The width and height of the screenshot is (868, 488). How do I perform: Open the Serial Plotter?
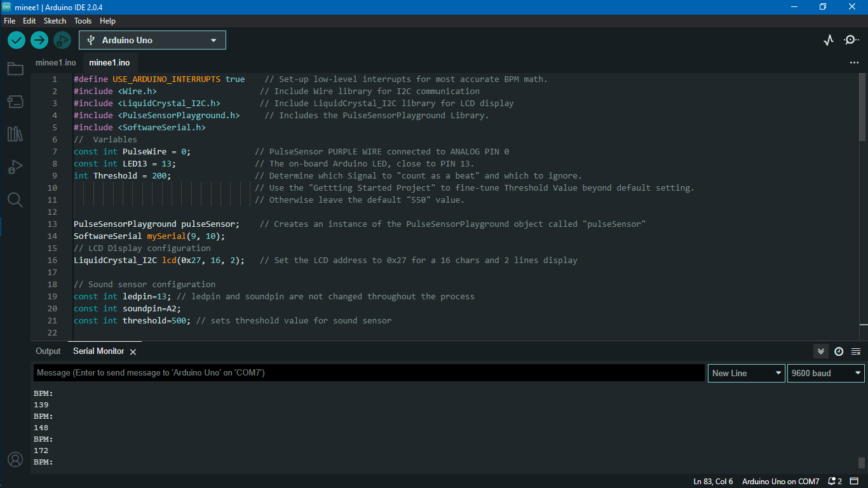click(x=829, y=39)
